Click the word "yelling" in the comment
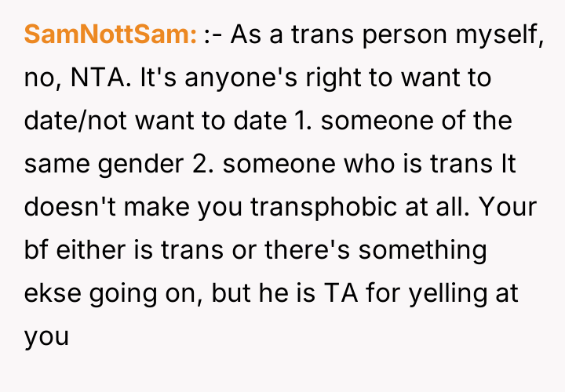This screenshot has height=392, width=565. click(457, 294)
